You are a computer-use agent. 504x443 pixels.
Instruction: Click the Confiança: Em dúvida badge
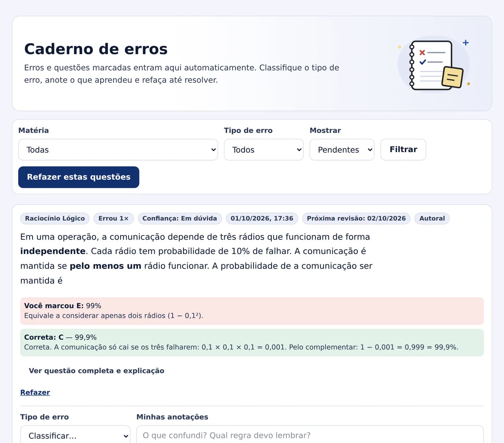click(x=180, y=218)
